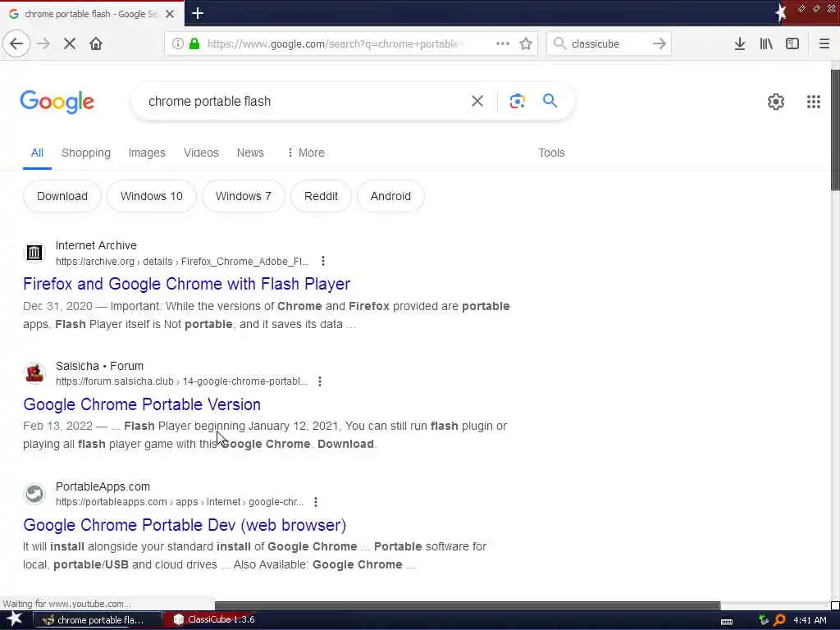Bookmark this page with the star
840x630 pixels.
526,43
